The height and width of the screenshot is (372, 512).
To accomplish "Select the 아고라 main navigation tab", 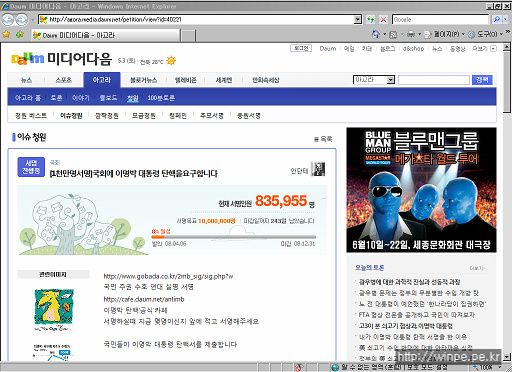I will point(102,80).
